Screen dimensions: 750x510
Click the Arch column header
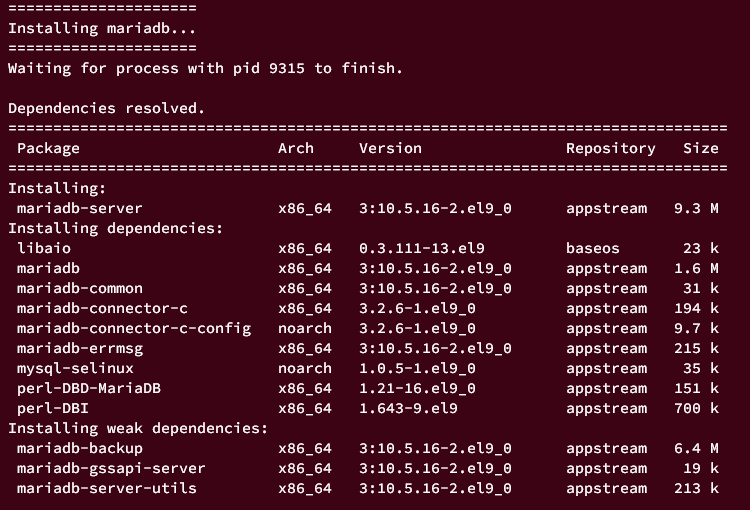[x=296, y=148]
